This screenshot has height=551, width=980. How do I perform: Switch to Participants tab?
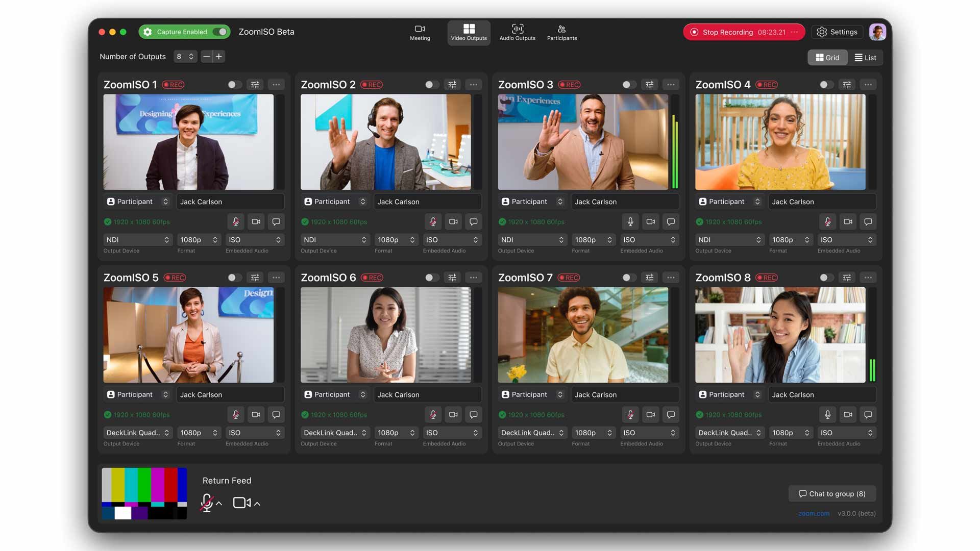point(562,33)
